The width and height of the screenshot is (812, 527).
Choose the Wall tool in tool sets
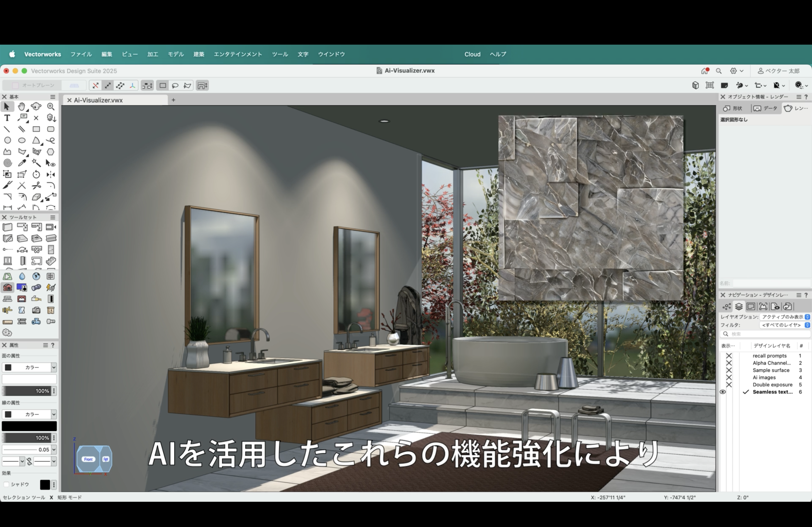[7, 227]
